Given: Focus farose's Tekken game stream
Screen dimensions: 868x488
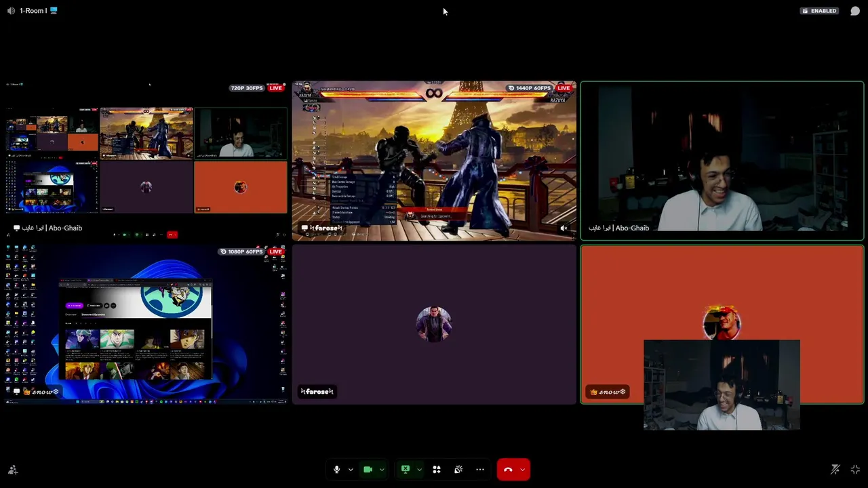Looking at the screenshot, I should tap(434, 161).
